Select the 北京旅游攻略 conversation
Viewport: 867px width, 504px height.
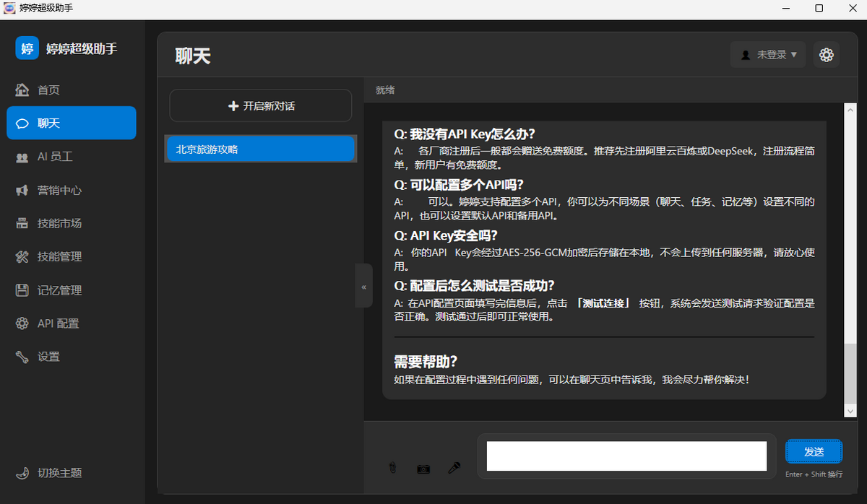261,149
